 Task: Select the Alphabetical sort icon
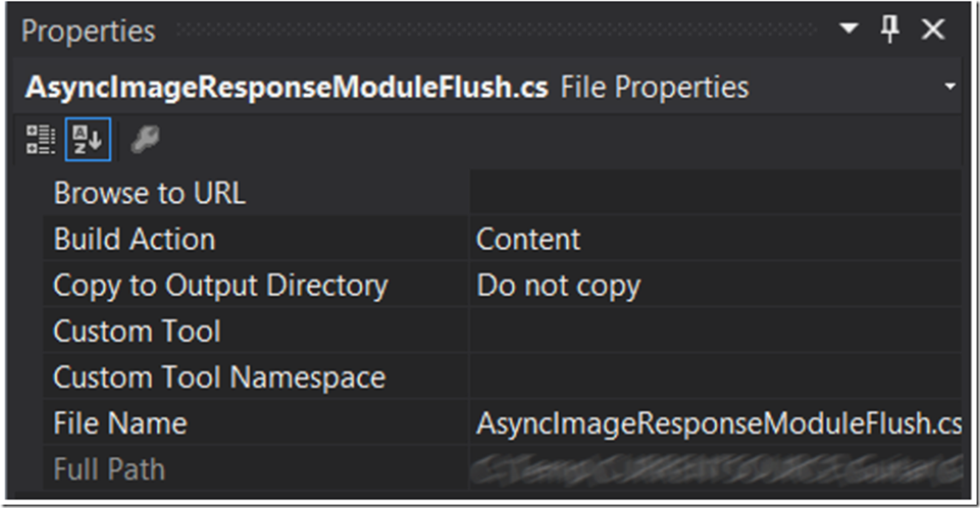coord(87,139)
